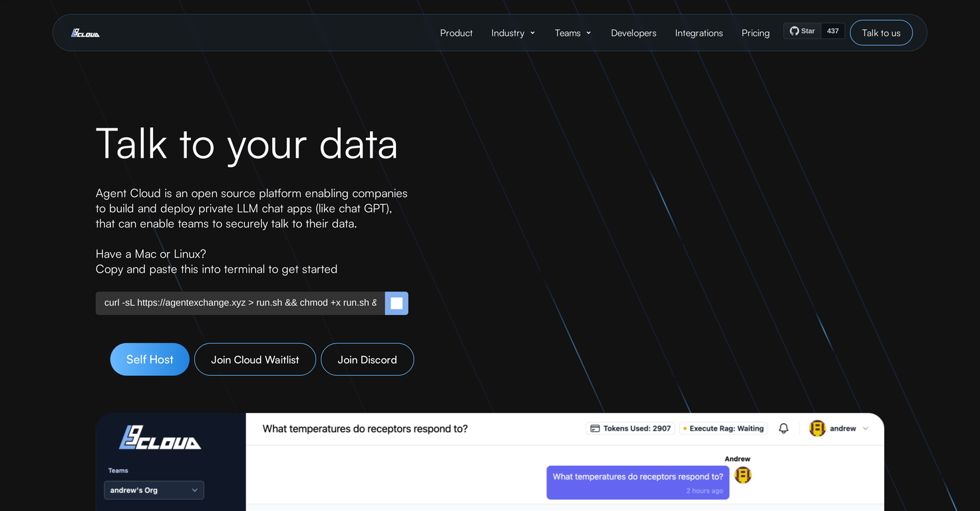This screenshot has width=980, height=511.
Task: Go to the Developers page
Action: point(633,33)
